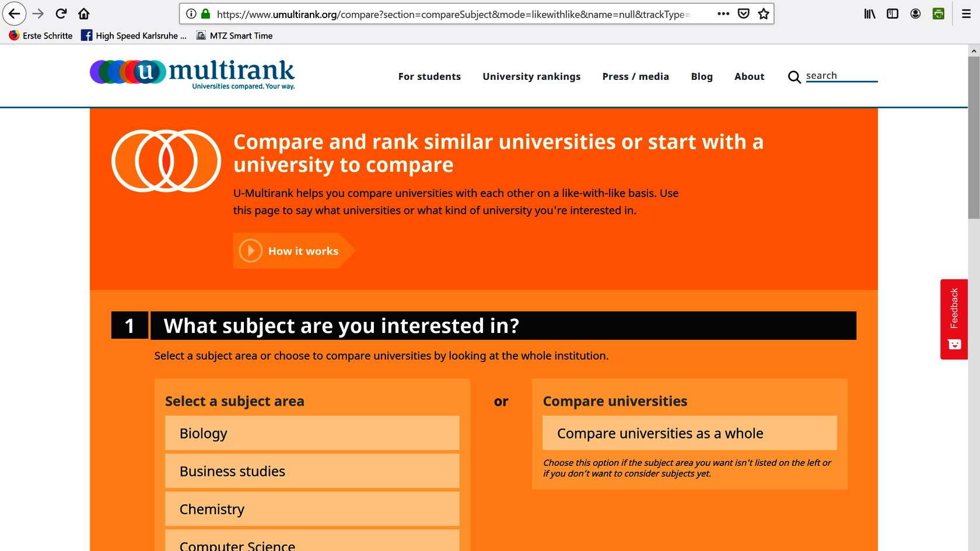Save page to Pocket
This screenshot has height=551, width=980.
click(x=744, y=13)
